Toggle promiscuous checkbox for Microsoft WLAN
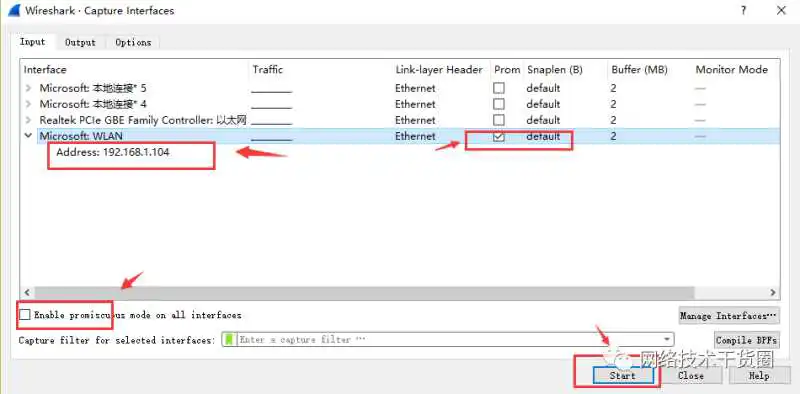The width and height of the screenshot is (800, 394). point(499,136)
